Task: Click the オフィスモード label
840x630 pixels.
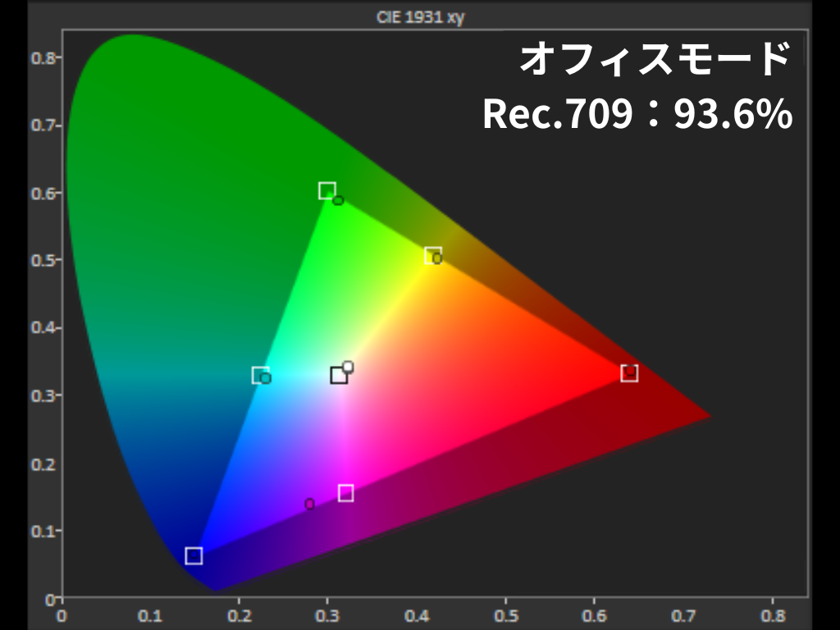Action: 655,58
